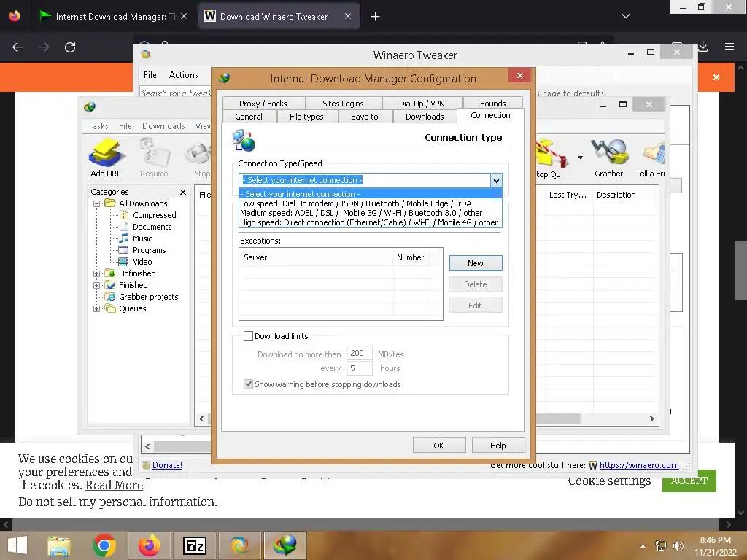The height and width of the screenshot is (560, 747).
Task: Collapse the All Downloads tree node
Action: [96, 204]
